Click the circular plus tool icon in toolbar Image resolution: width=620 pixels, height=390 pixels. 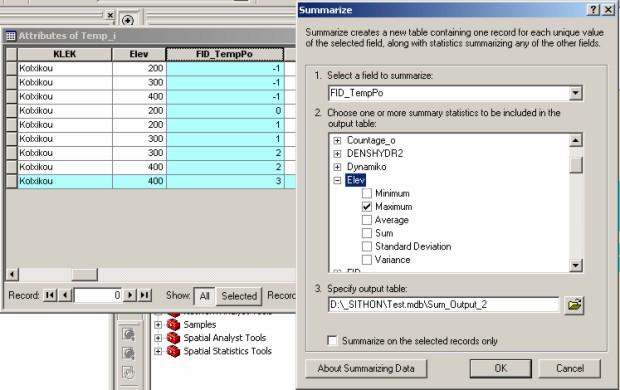(127, 20)
